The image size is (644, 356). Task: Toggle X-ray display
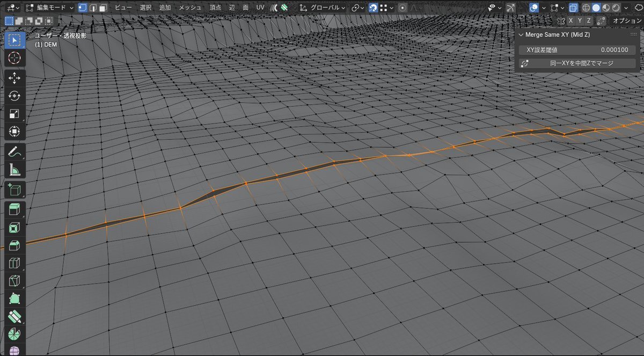click(x=573, y=8)
